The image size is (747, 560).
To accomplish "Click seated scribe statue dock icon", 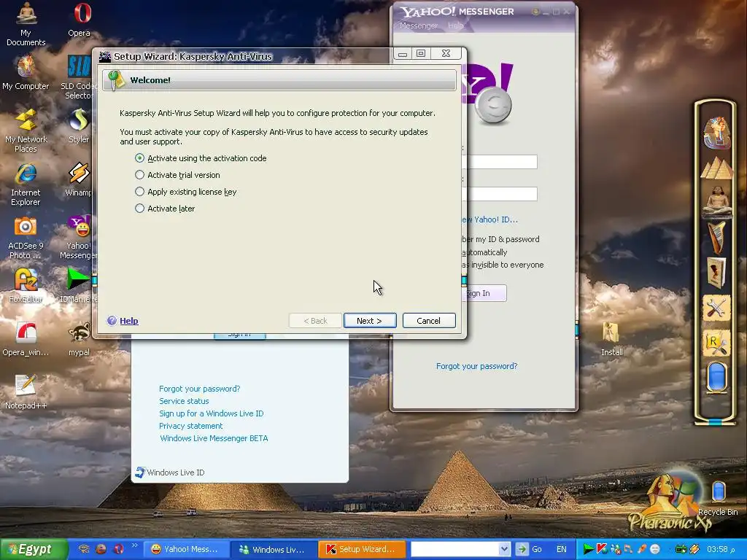I will click(x=716, y=201).
